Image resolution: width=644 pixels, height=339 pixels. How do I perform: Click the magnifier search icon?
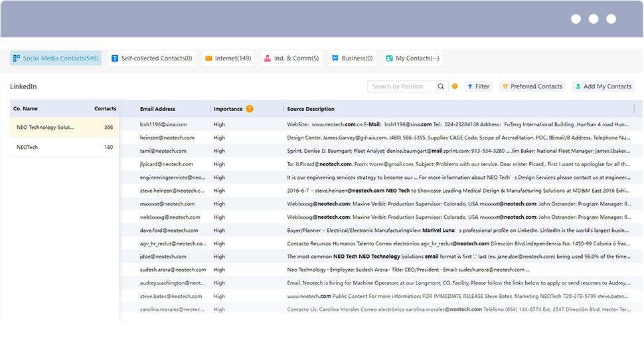coord(441,86)
